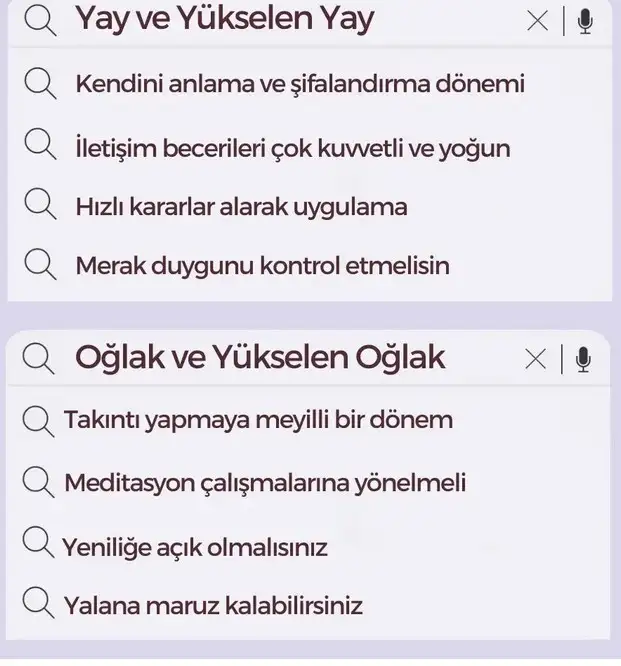Click magnifier beside 'Yalana maruz kalabilirsiniz'
Screen dimensions: 621x666
point(38,602)
